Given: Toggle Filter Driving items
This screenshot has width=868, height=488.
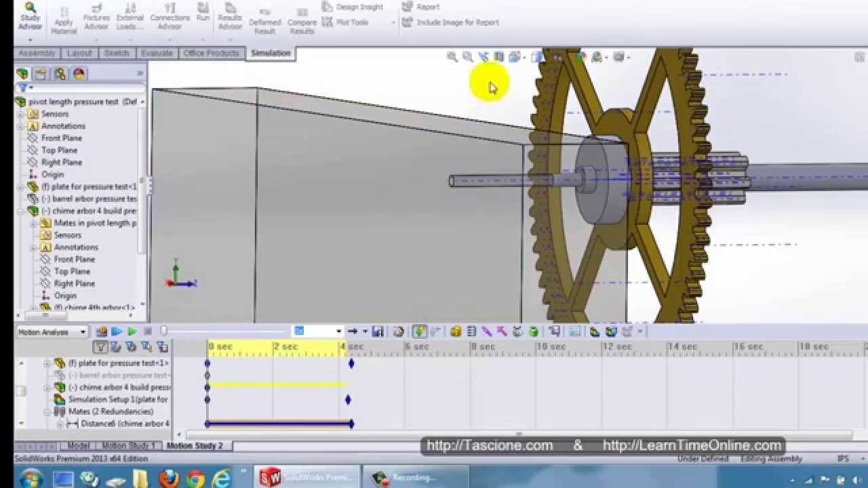Looking at the screenshot, I should click(131, 347).
